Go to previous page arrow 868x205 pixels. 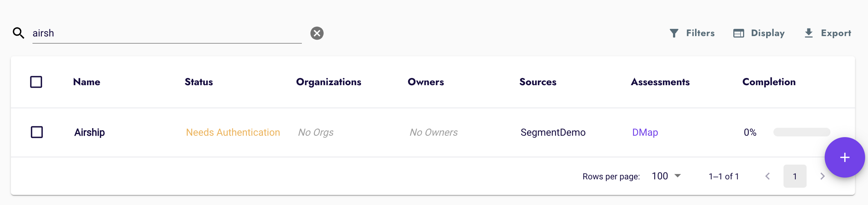(768, 176)
